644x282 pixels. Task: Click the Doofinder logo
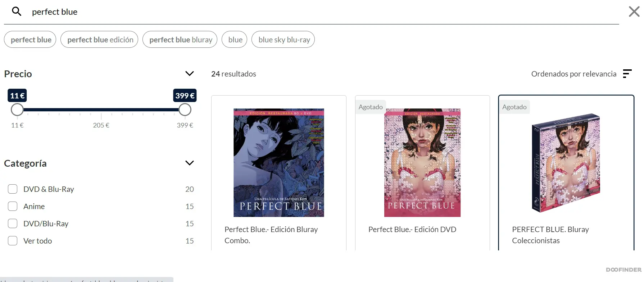pos(623,269)
